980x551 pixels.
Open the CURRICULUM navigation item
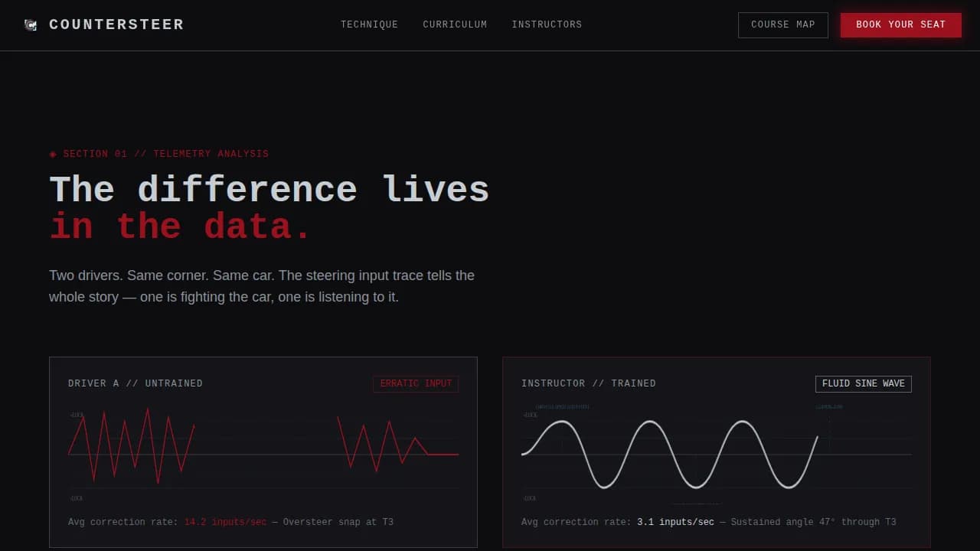point(455,24)
